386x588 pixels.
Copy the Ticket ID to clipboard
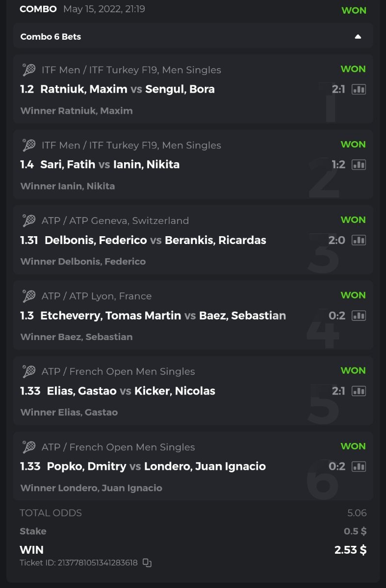(147, 563)
